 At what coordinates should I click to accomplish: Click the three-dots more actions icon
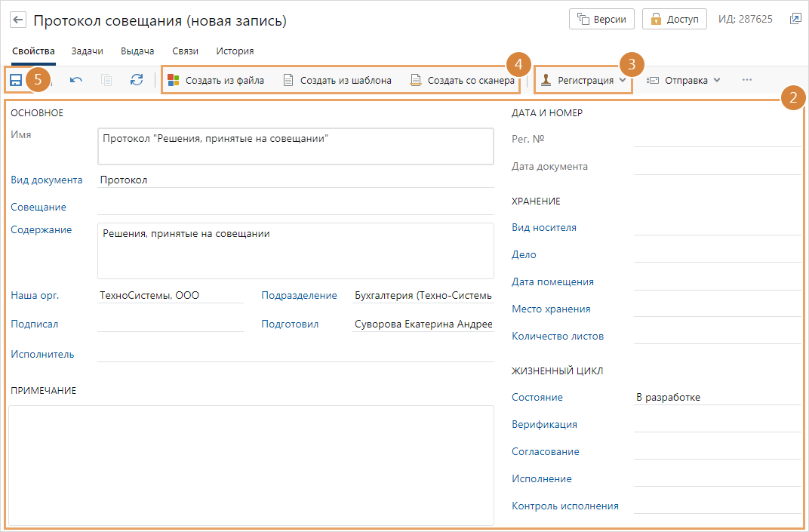746,80
